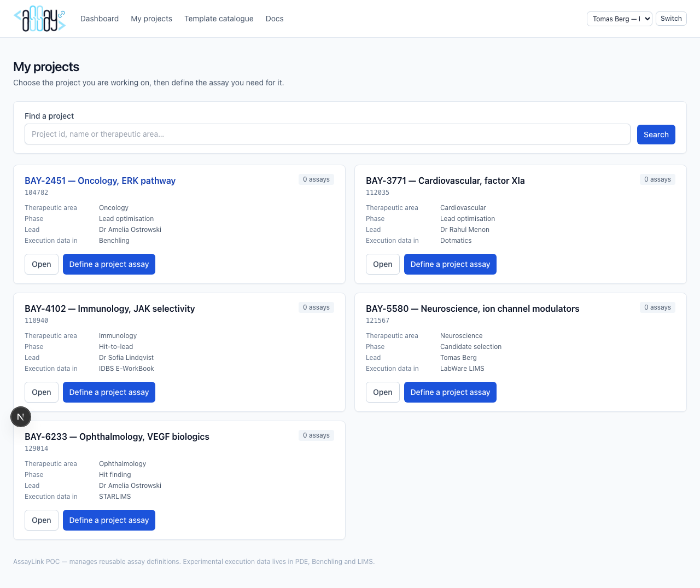Click the STARLIMS execution data value
The height and width of the screenshot is (588, 700).
[115, 497]
